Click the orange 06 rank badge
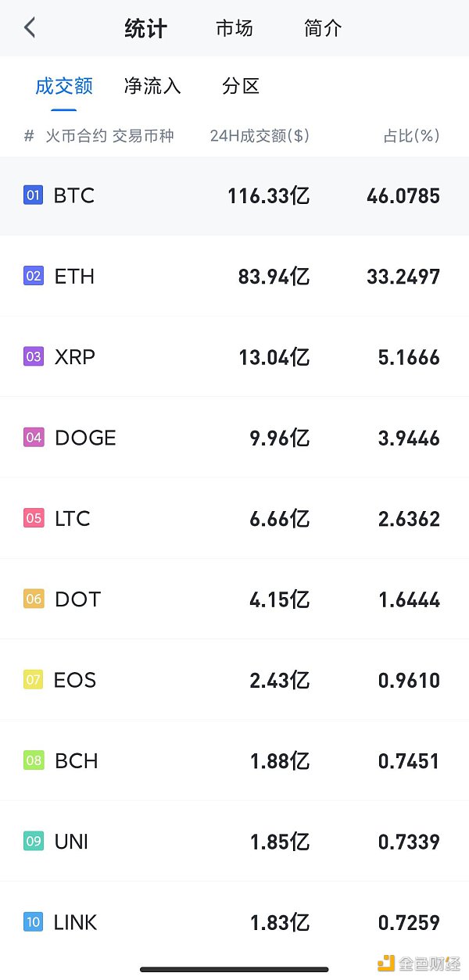 click(34, 599)
